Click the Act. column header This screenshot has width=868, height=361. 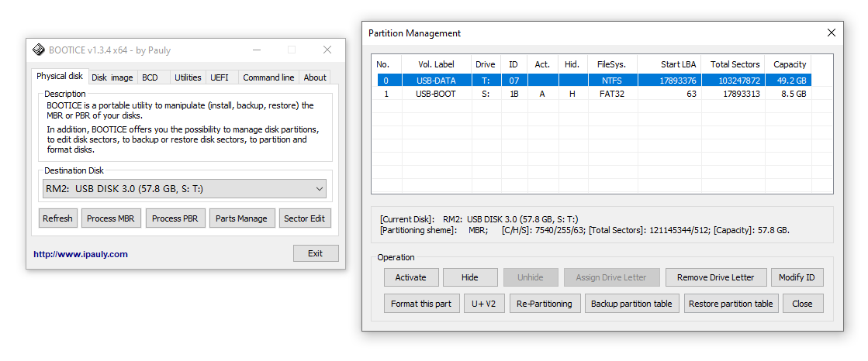click(x=542, y=64)
